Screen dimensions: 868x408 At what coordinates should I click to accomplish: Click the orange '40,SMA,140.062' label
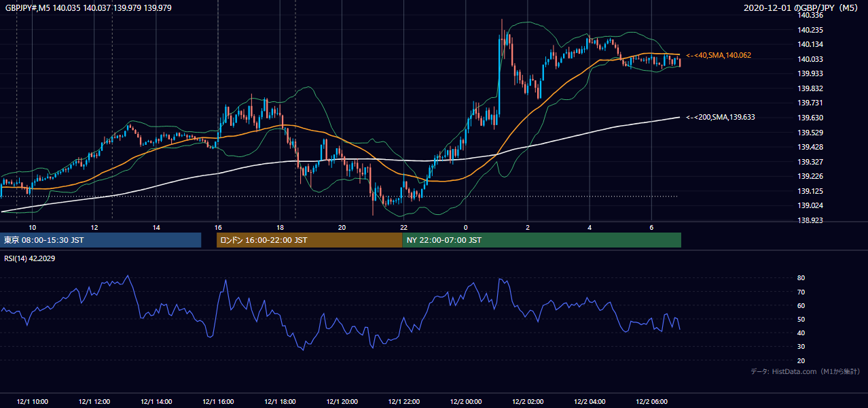tap(719, 55)
